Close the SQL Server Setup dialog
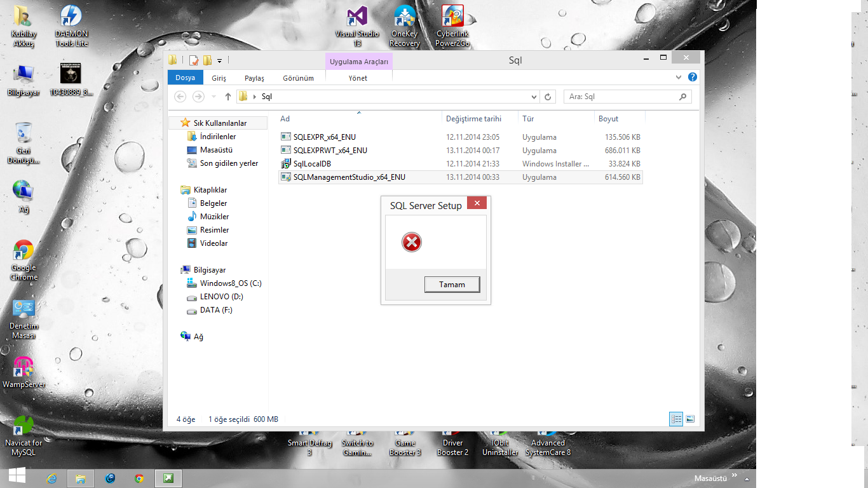The height and width of the screenshot is (488, 868). [x=477, y=203]
